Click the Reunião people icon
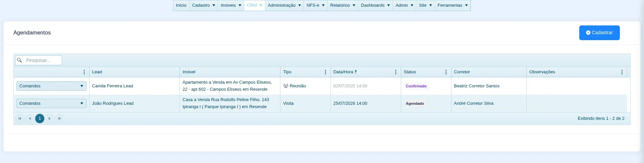Screen dimensions: 644x163 (286, 86)
